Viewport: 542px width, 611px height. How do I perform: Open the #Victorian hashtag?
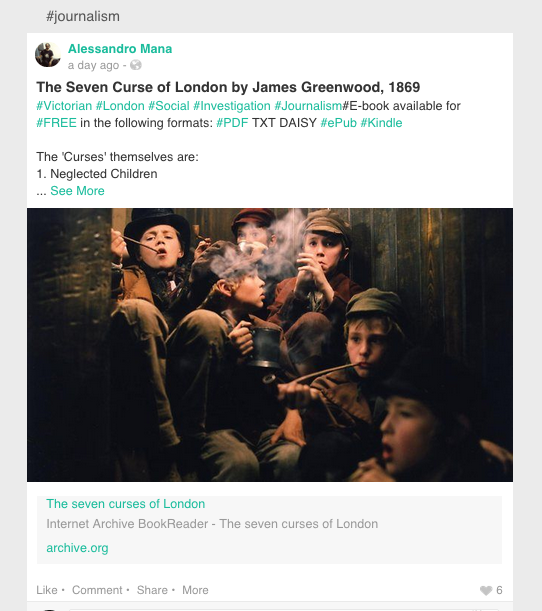coord(64,106)
